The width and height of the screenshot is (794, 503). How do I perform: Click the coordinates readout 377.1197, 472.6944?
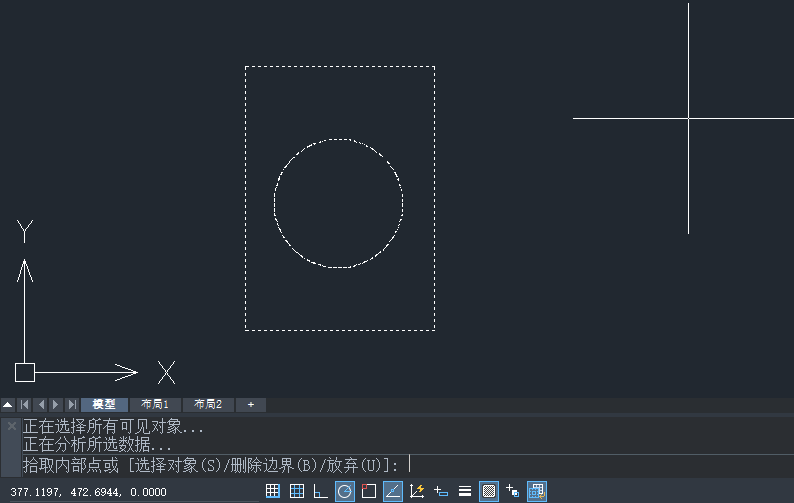tap(88, 492)
